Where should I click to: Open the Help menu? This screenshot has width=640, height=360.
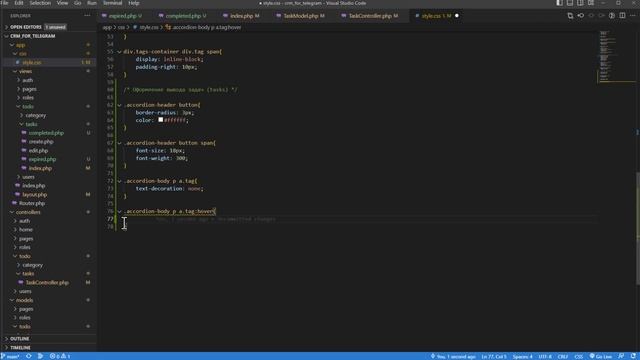point(134,3)
